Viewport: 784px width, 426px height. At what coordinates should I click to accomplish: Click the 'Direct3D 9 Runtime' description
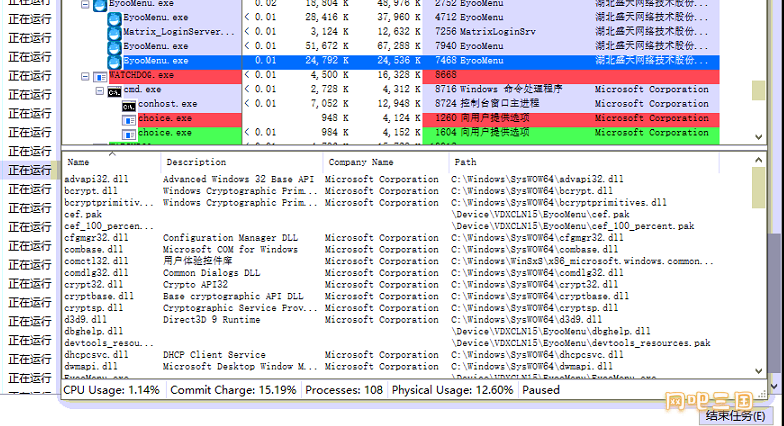coord(211,320)
